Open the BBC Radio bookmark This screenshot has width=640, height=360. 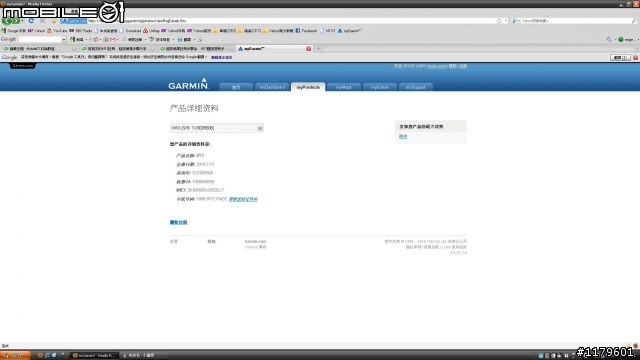(x=81, y=31)
